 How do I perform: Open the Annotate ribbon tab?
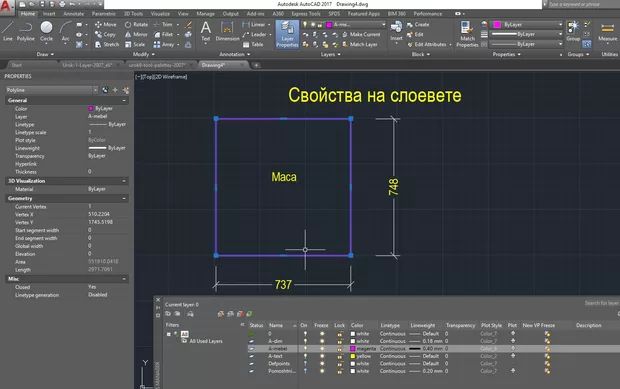point(74,14)
